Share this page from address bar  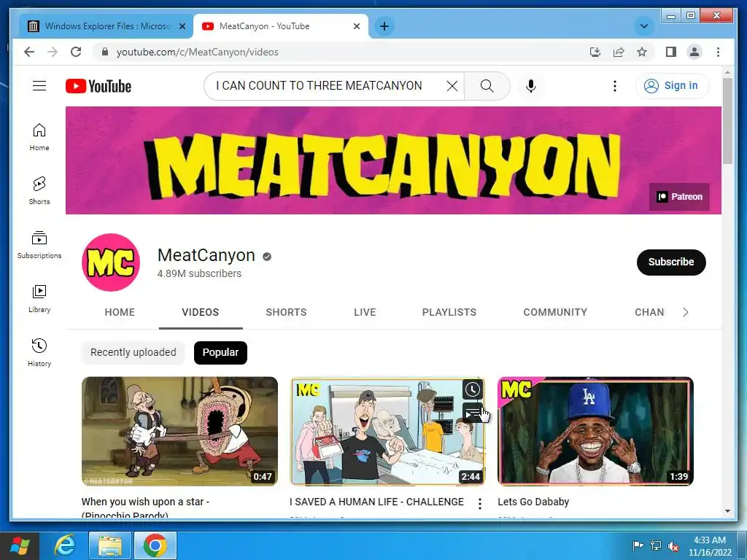[619, 52]
